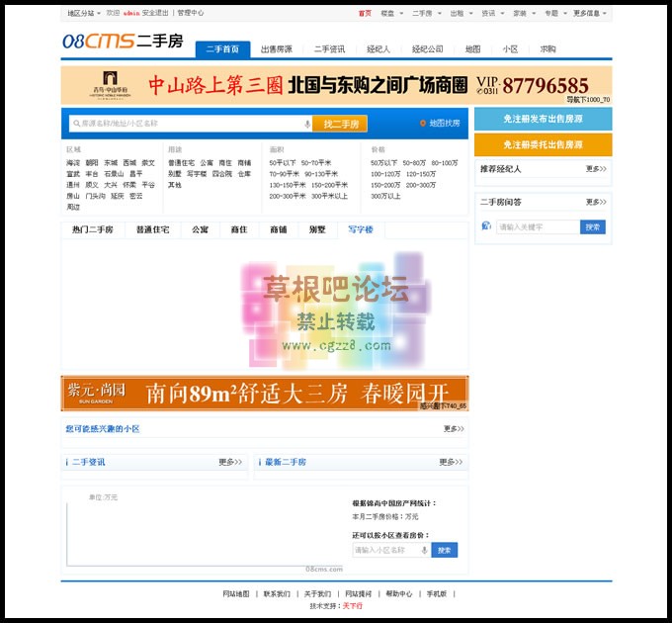The height and width of the screenshot is (623, 672).
Task: Click the 紫元·尚园 orange banner ad
Action: tap(265, 394)
